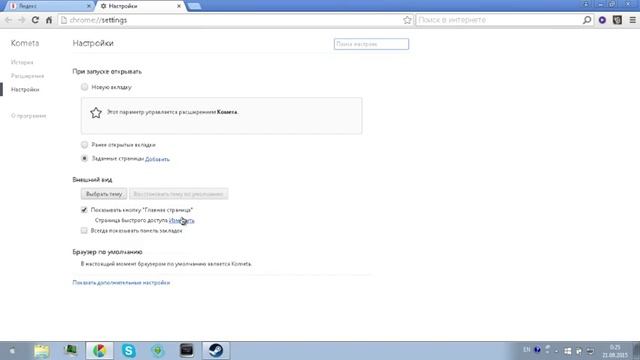Open the dark square extension icon
Viewport: 640px width, 360px height.
(x=617, y=20)
